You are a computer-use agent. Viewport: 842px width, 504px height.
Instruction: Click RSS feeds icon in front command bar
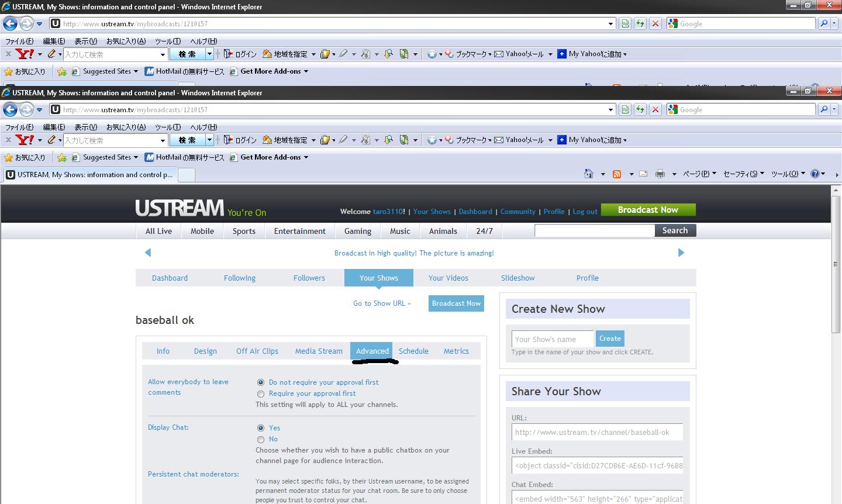click(x=617, y=174)
